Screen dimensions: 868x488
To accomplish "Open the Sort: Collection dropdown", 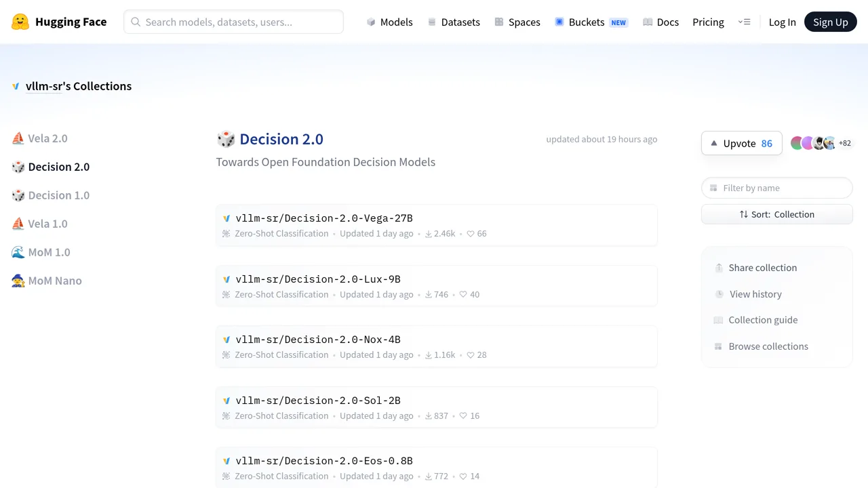I will pos(776,214).
